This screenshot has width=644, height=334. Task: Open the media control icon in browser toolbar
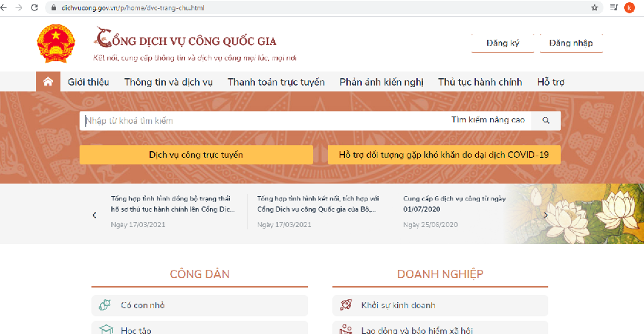point(614,7)
